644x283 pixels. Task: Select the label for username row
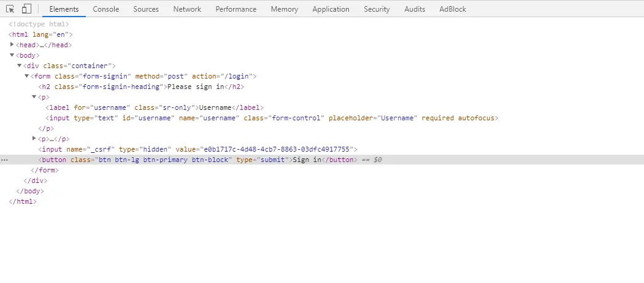pos(155,108)
